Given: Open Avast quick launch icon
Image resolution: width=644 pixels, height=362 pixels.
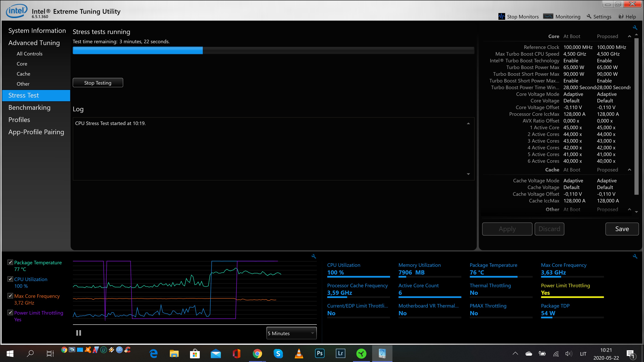Looking at the screenshot, I should click(88, 350).
